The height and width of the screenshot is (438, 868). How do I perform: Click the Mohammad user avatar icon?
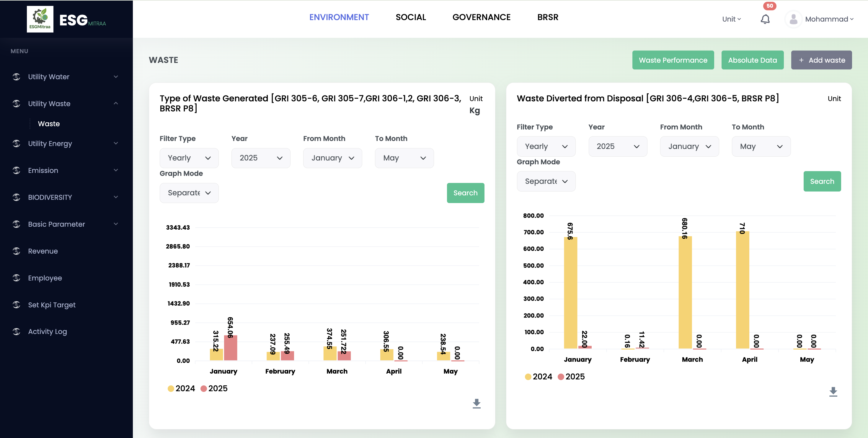[x=793, y=19]
